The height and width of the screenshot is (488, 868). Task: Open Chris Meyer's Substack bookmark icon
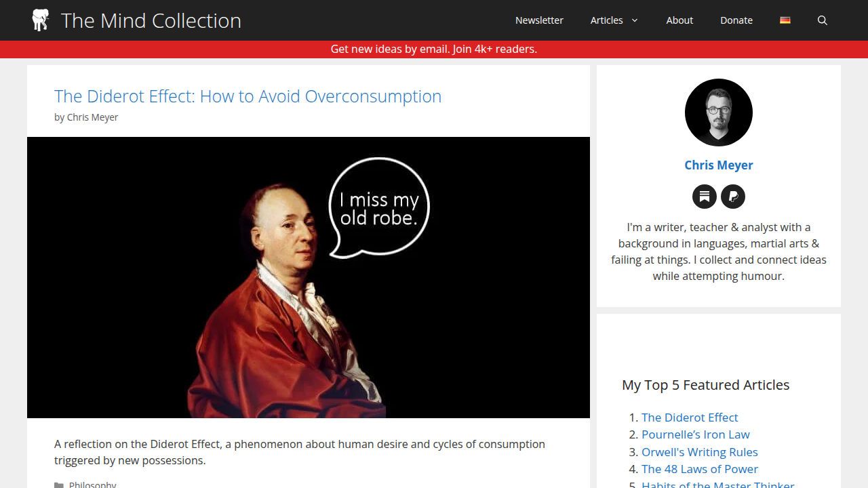point(705,197)
